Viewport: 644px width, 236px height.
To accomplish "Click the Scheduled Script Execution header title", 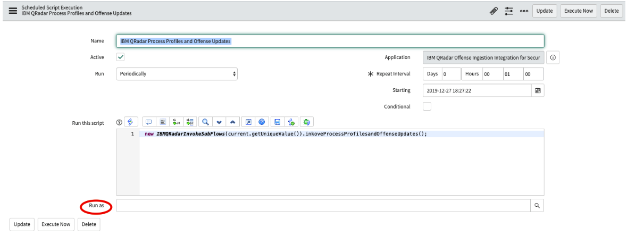I will [52, 7].
